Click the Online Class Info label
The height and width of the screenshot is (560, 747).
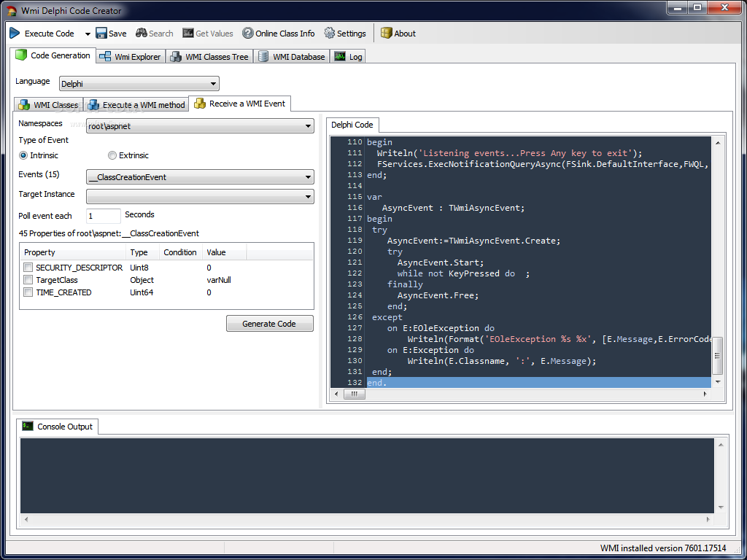[x=285, y=34]
